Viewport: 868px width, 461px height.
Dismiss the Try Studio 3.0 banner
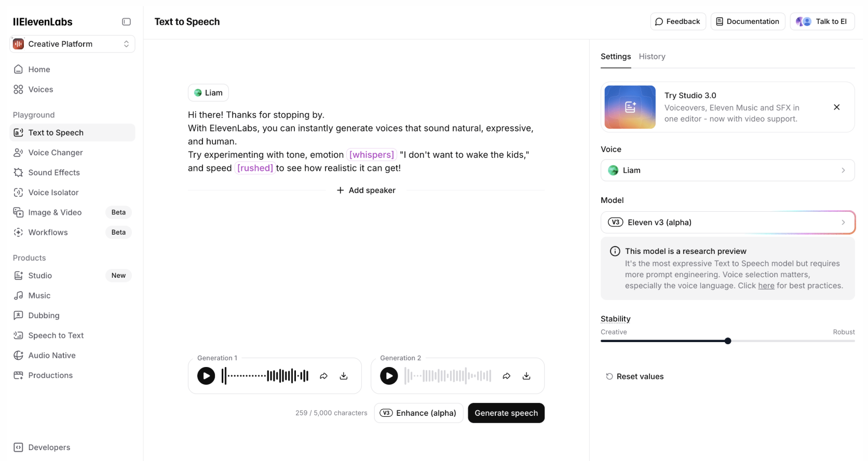(x=836, y=107)
